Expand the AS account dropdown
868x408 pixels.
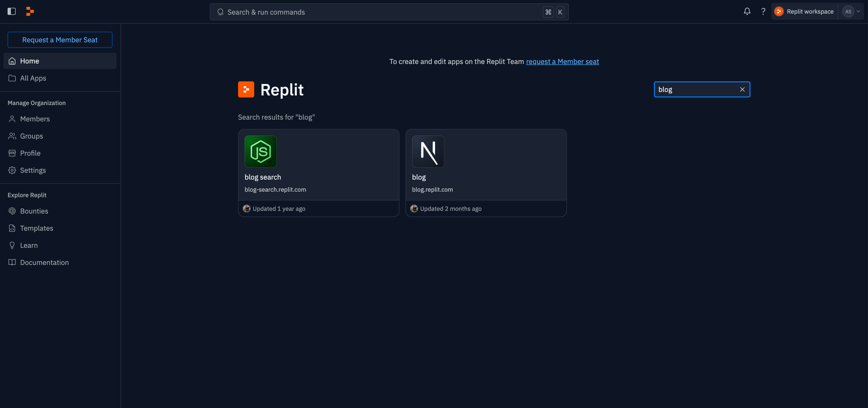point(852,11)
